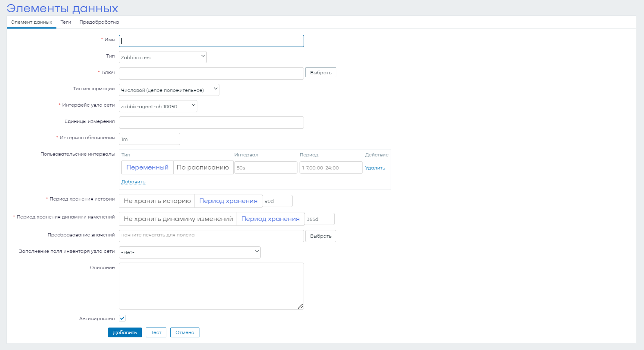644x350 pixels.
Task: Click the blue Добавить button
Action: (125, 332)
